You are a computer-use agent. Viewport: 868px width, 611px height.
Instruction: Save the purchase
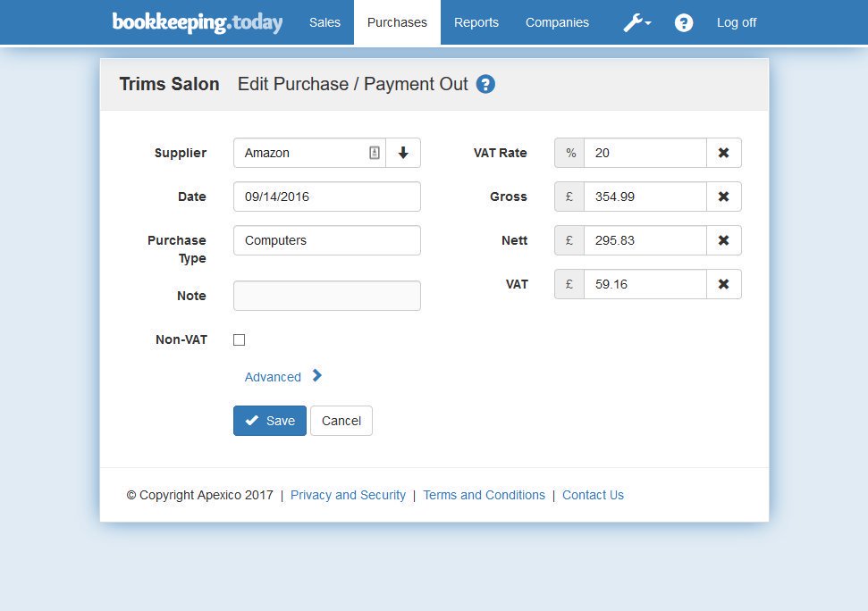coord(269,420)
